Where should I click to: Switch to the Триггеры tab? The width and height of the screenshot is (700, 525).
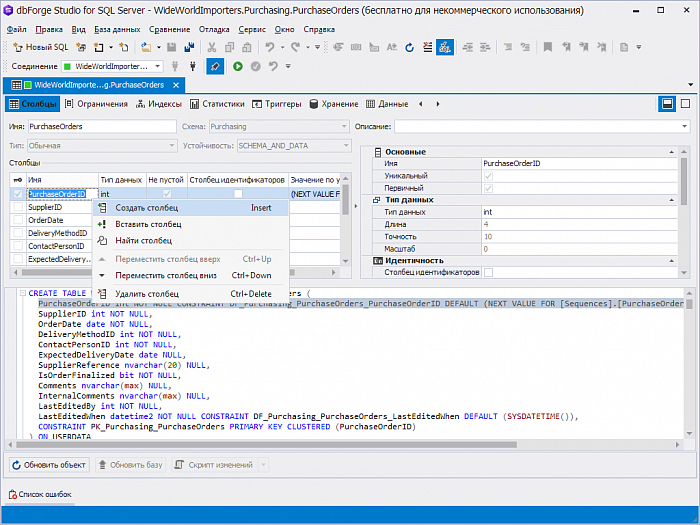[277, 104]
